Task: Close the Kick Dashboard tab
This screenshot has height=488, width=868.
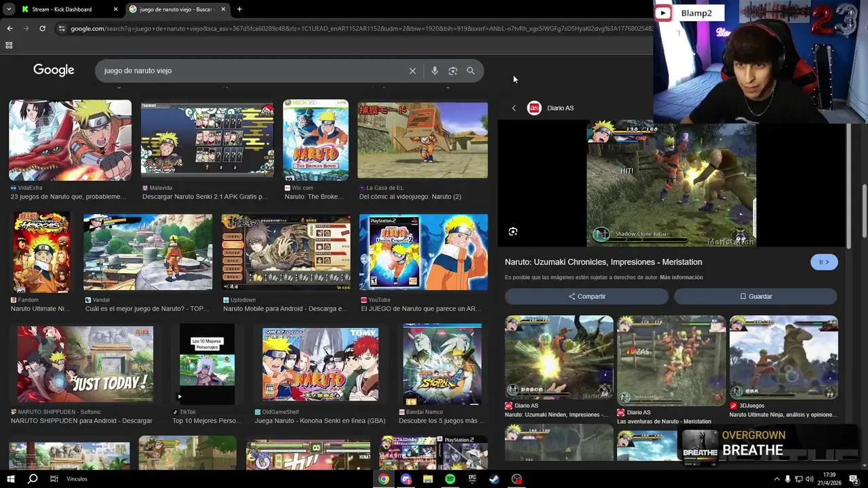Action: 115,9
